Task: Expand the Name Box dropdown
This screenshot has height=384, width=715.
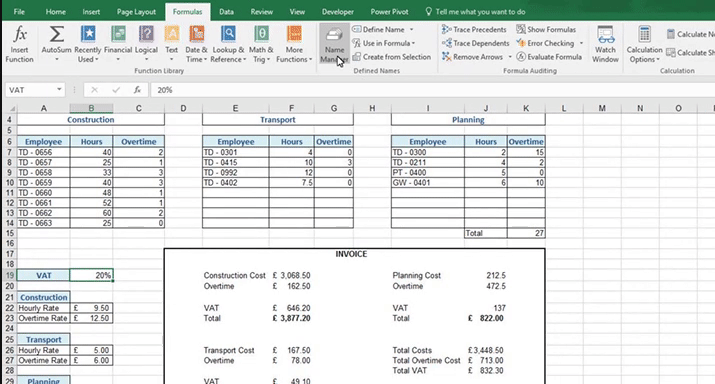Action: (x=59, y=90)
